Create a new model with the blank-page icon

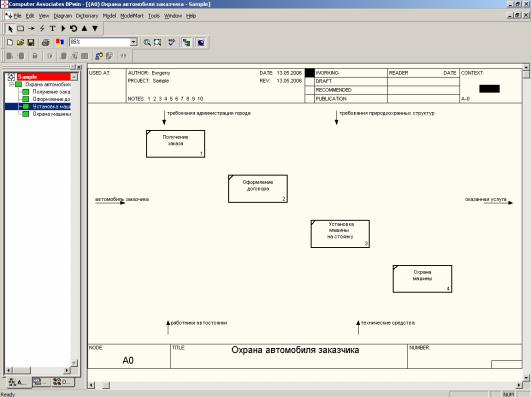(10, 42)
